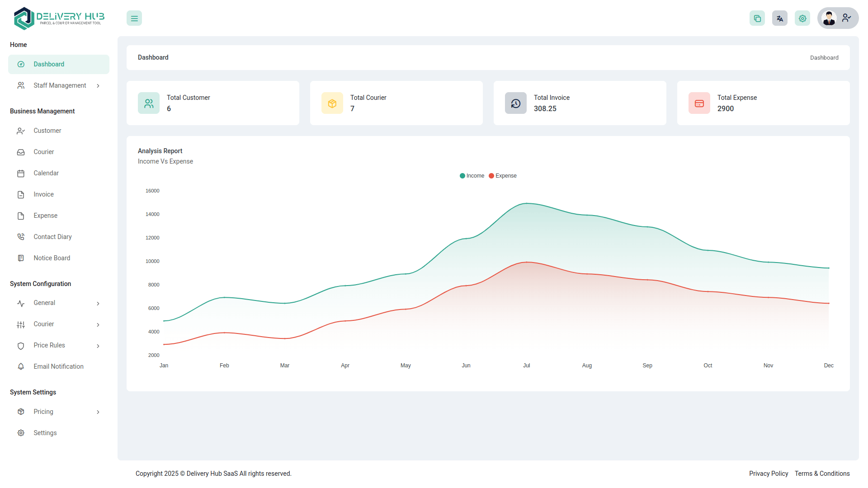Open the language translate icon
Image resolution: width=868 pixels, height=488 pixels.
780,19
